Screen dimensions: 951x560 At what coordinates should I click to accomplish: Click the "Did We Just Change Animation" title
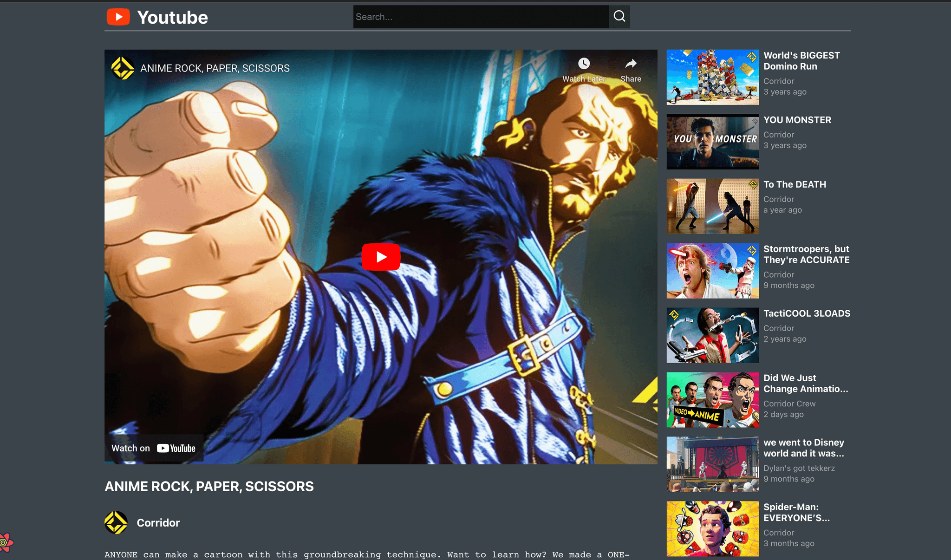click(x=807, y=384)
